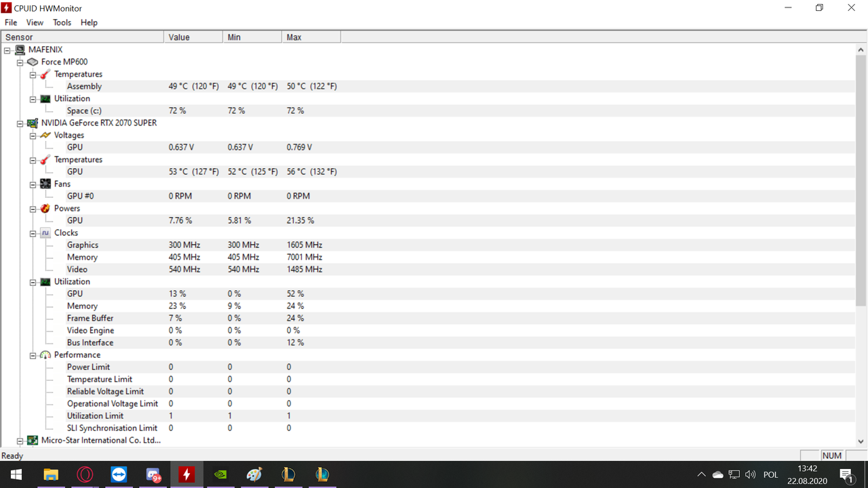Click the scrollbar down arrow

861,441
